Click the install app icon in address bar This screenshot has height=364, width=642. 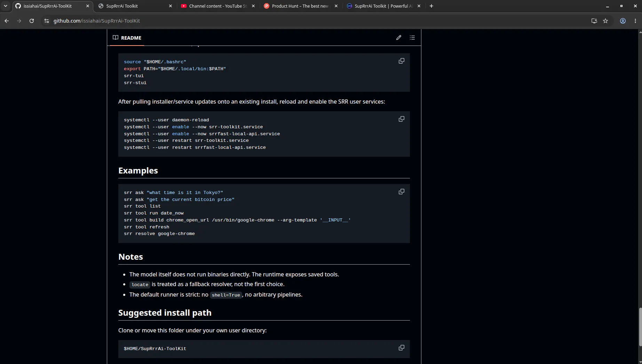pyautogui.click(x=594, y=21)
